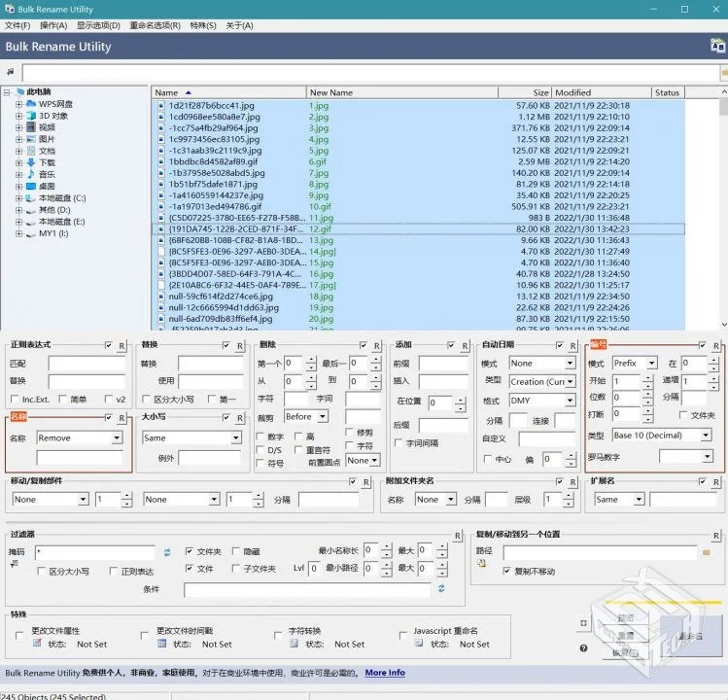Toggle the 子文件夹 subfolders checkbox
The width and height of the screenshot is (728, 700).
pos(235,569)
